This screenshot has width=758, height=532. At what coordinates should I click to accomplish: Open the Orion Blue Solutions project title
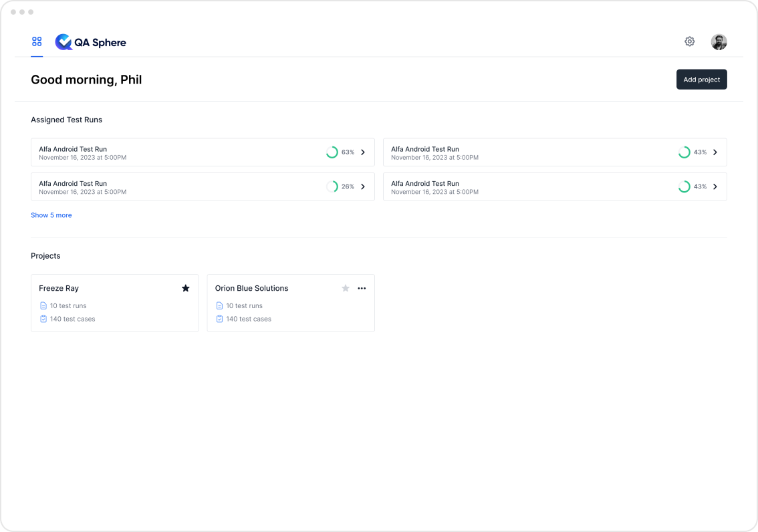(x=251, y=288)
